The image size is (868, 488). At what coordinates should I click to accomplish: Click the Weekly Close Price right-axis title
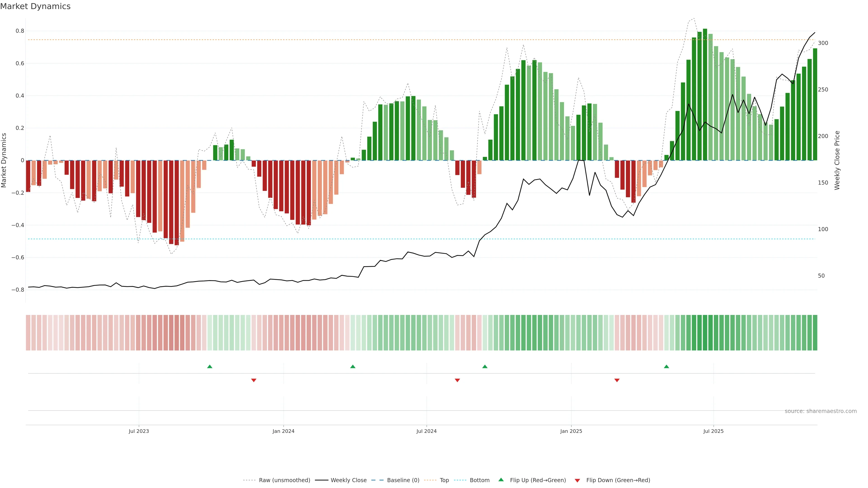(837, 160)
